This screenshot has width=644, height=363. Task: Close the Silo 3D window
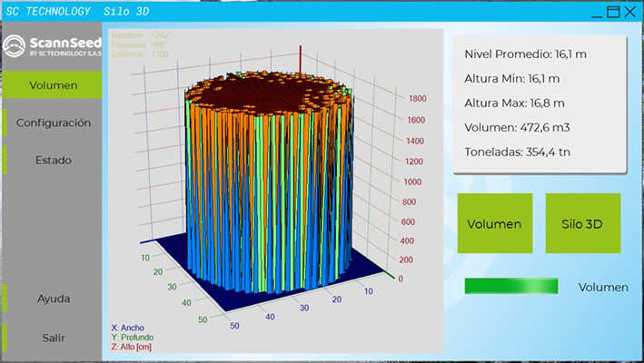click(632, 12)
